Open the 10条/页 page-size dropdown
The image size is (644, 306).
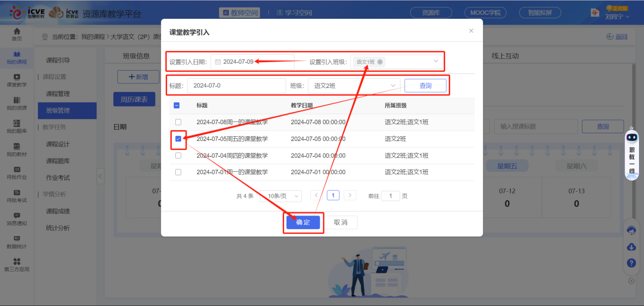coord(281,195)
